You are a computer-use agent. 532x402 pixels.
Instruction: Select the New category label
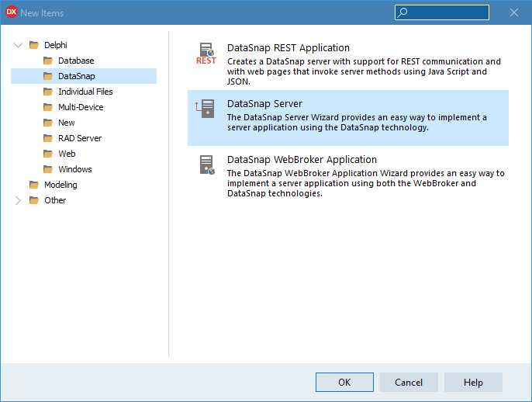coord(67,123)
